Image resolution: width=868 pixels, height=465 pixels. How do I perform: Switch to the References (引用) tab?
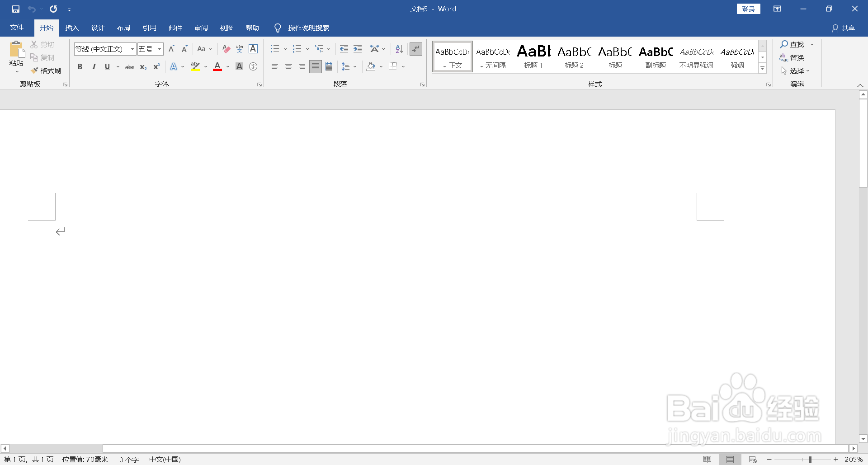point(149,28)
